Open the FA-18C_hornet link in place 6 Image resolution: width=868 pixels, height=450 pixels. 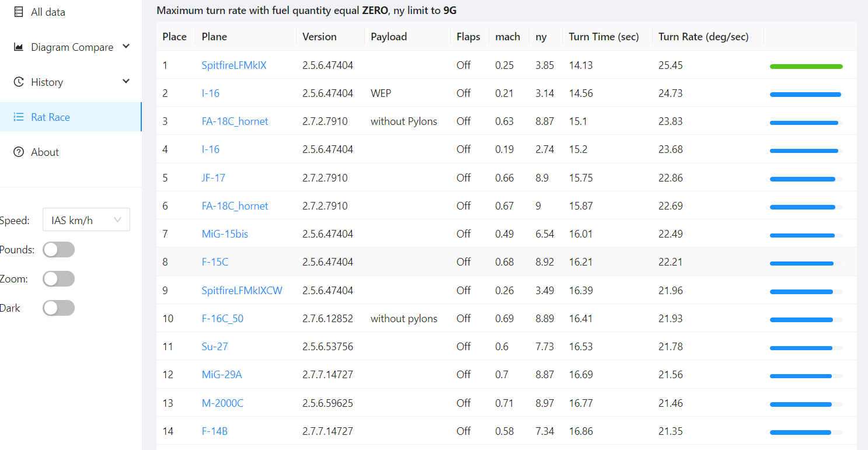235,206
